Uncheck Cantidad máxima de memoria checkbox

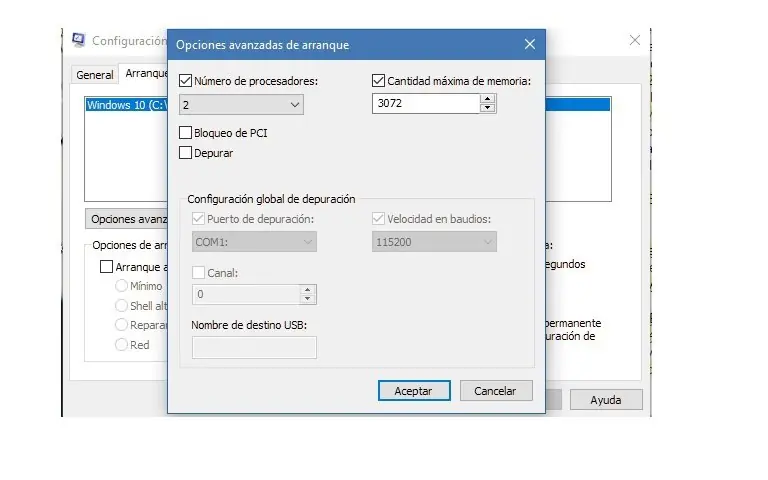click(378, 81)
